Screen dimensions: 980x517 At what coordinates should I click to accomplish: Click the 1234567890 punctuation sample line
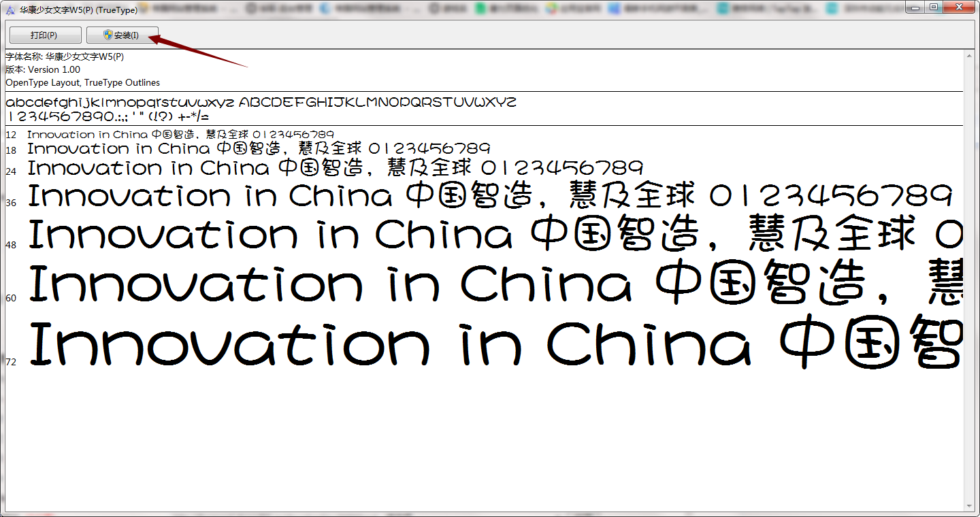[x=108, y=116]
